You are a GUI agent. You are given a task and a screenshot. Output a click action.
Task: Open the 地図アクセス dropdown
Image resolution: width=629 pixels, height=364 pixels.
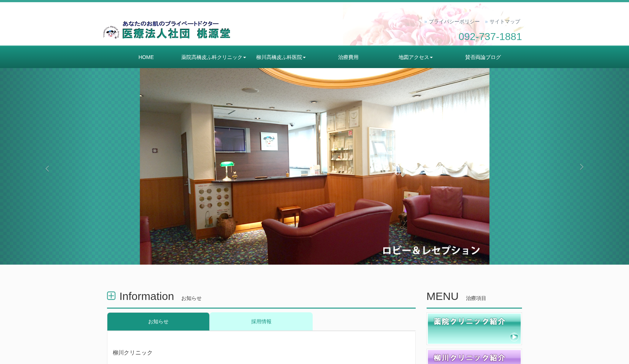click(x=415, y=57)
